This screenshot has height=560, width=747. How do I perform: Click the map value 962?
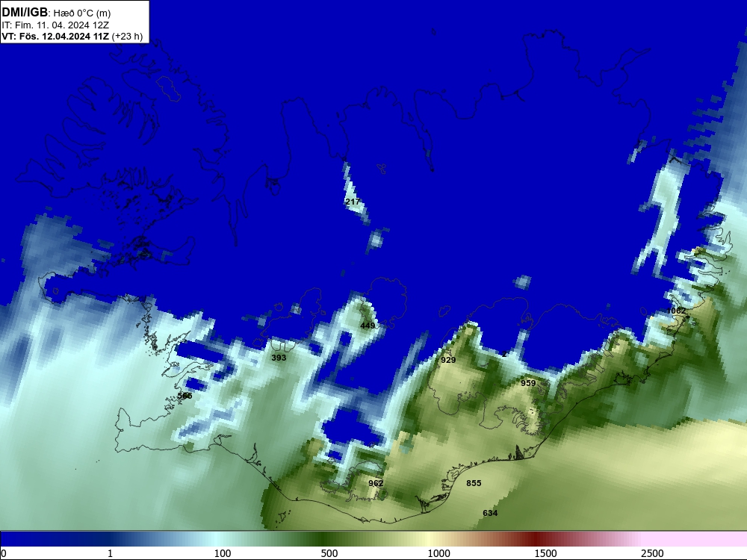(x=376, y=483)
